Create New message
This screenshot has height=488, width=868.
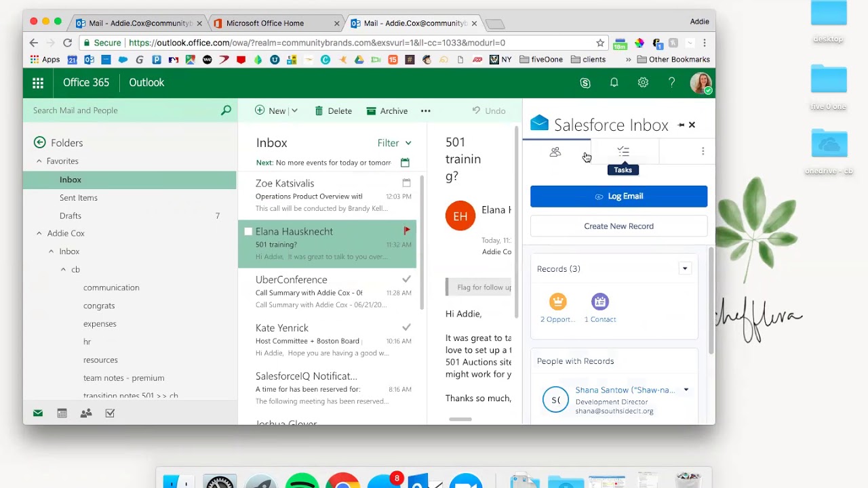pos(271,110)
